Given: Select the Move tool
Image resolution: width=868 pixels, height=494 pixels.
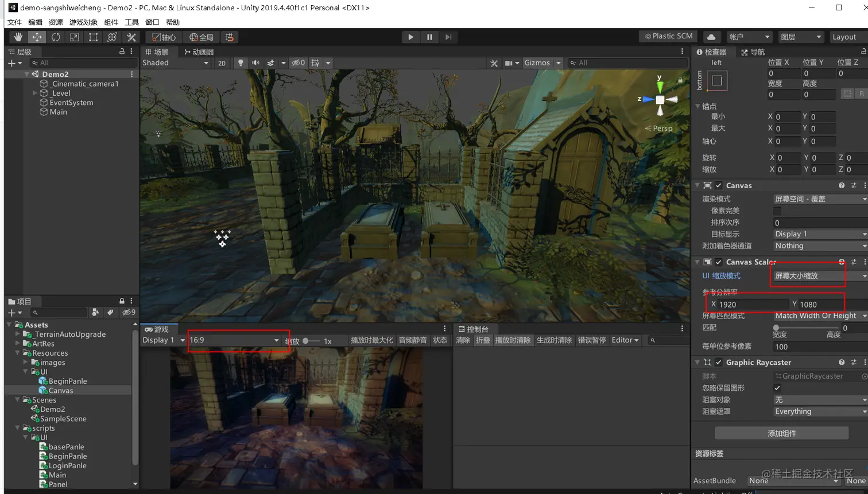Looking at the screenshot, I should (37, 37).
